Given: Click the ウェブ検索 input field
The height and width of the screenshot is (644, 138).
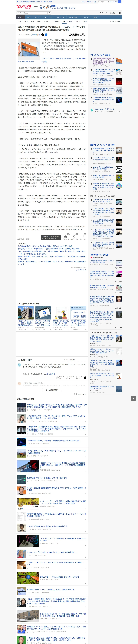Looking at the screenshot, I should (102, 2).
